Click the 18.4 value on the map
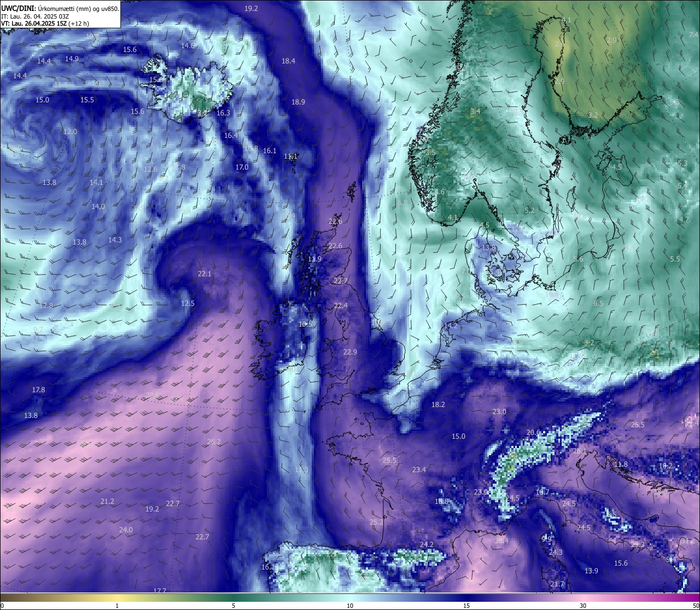This screenshot has width=700, height=610. coord(288,61)
